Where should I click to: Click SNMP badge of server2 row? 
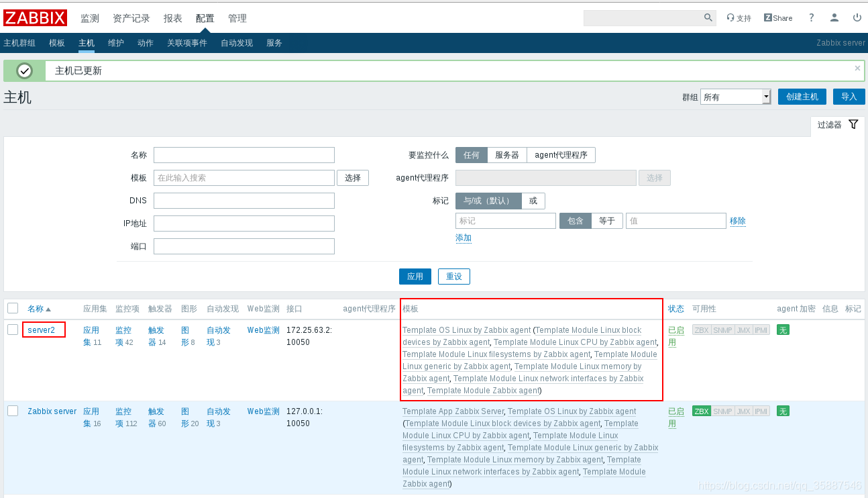coord(722,330)
